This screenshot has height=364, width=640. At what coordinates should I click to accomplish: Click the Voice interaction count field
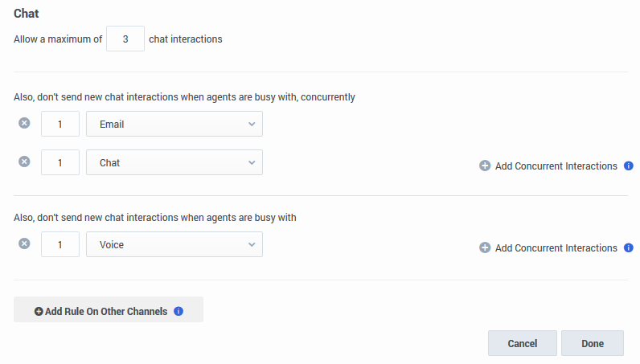tap(60, 244)
